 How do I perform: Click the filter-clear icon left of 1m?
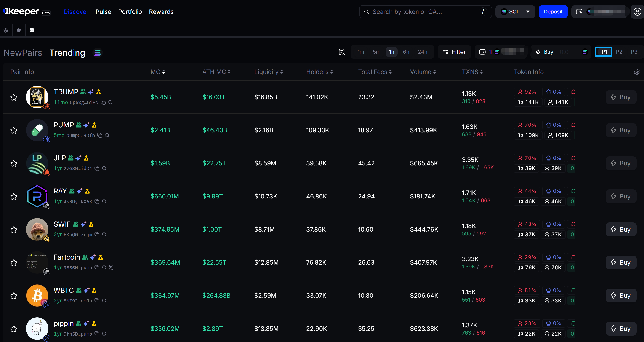coord(342,52)
